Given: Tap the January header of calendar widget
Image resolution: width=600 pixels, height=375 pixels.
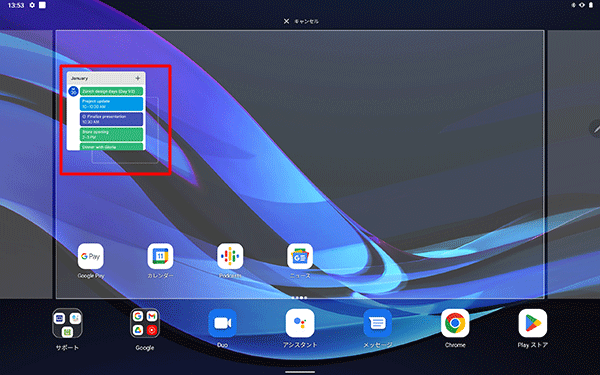Looking at the screenshot, I should (x=79, y=78).
